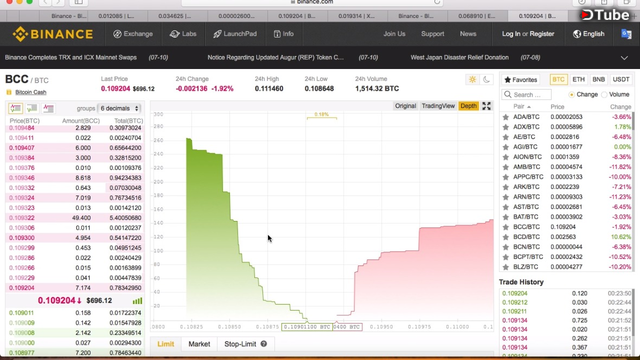Sort list by Pair column
Screen dimensions: 640x360
[x=522, y=107]
